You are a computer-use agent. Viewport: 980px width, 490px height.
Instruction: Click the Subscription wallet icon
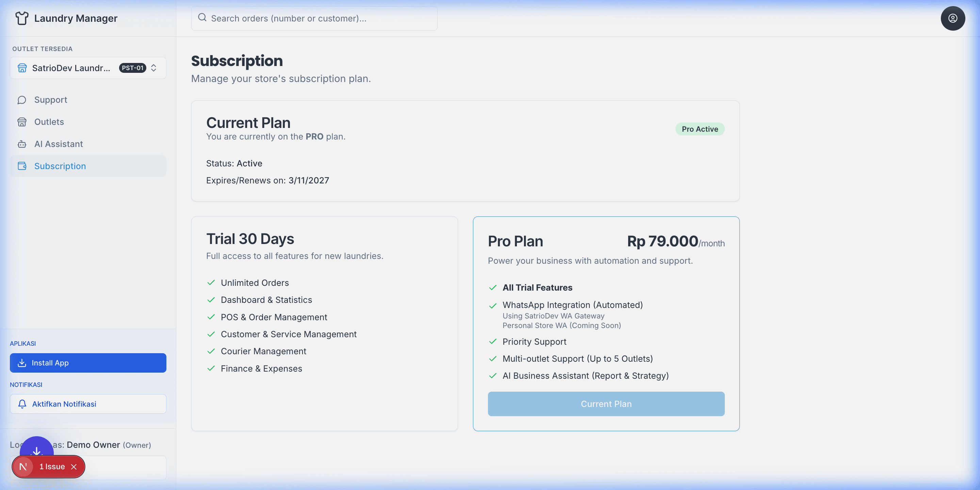[x=22, y=166]
